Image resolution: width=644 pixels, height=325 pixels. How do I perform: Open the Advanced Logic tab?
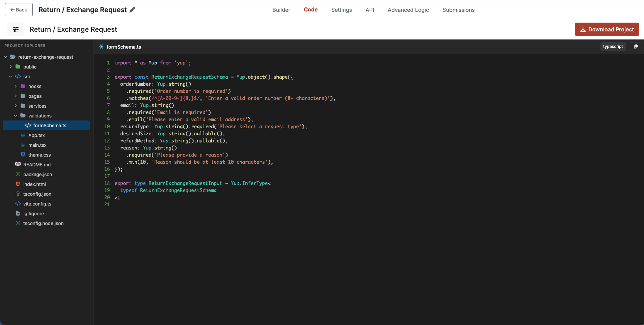tap(408, 10)
